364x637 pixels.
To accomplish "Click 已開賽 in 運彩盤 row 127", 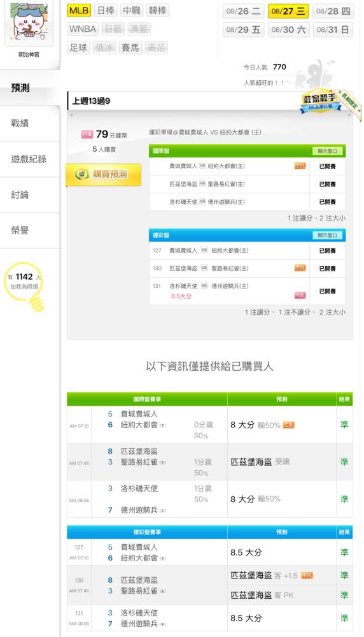I will click(x=328, y=250).
